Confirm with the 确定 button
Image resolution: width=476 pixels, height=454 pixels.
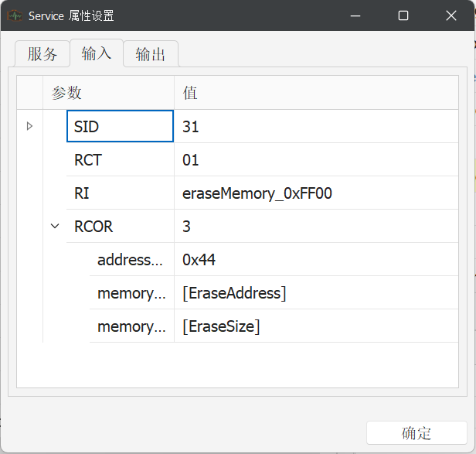coord(416,432)
